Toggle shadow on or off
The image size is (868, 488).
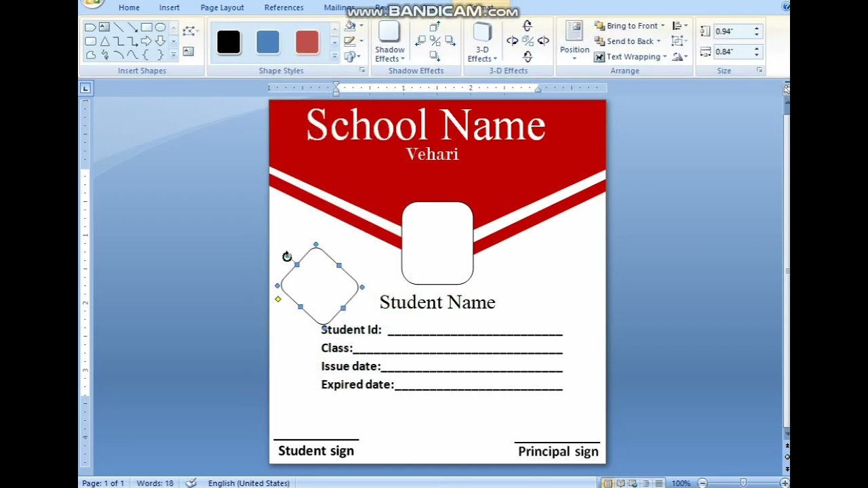[435, 41]
